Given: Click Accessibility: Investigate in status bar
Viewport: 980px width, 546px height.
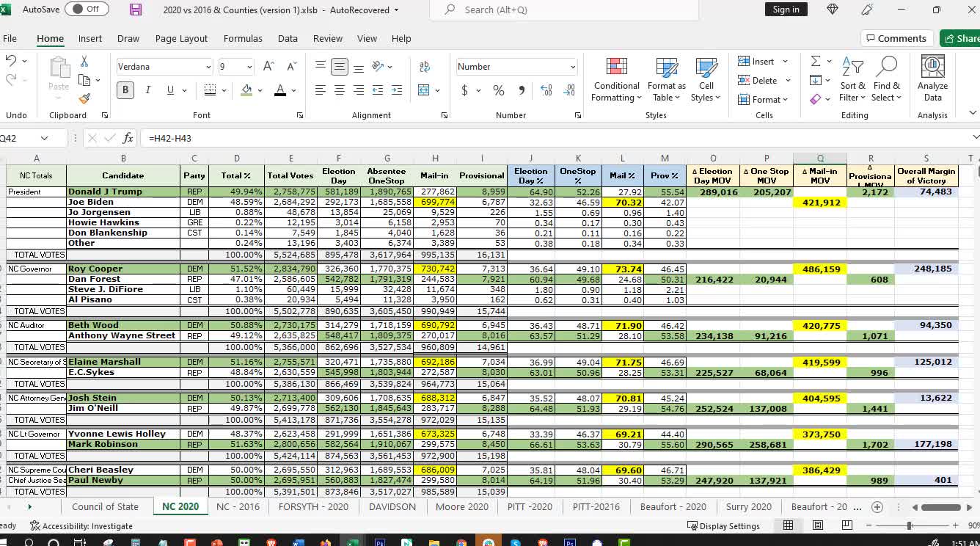Looking at the screenshot, I should click(x=81, y=526).
